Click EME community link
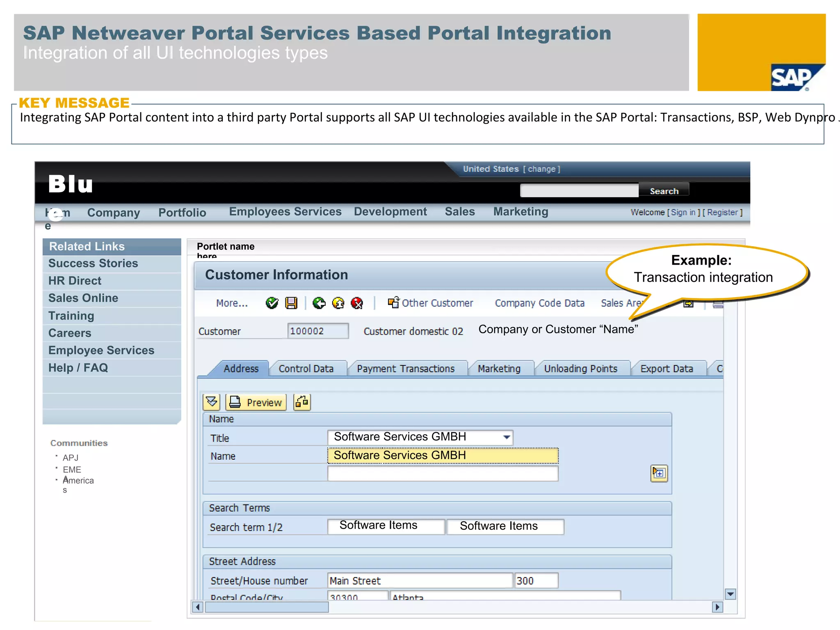840x630 pixels. (x=72, y=470)
